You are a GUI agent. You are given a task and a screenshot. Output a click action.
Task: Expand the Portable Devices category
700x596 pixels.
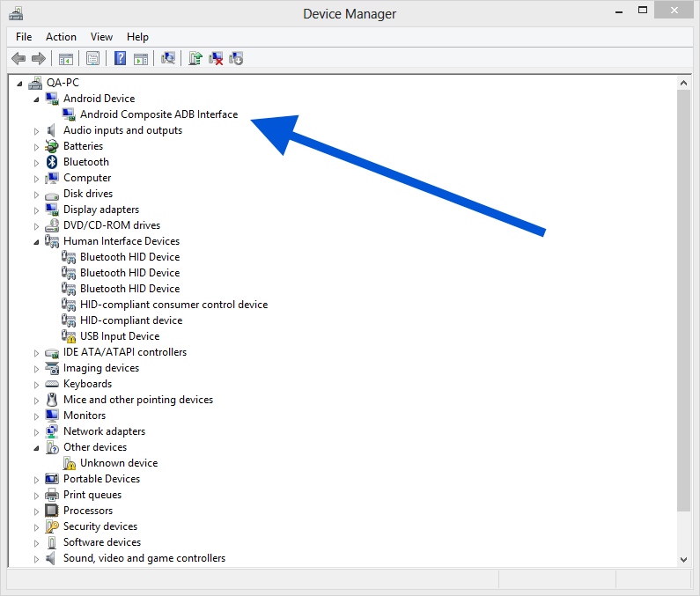pyautogui.click(x=36, y=480)
